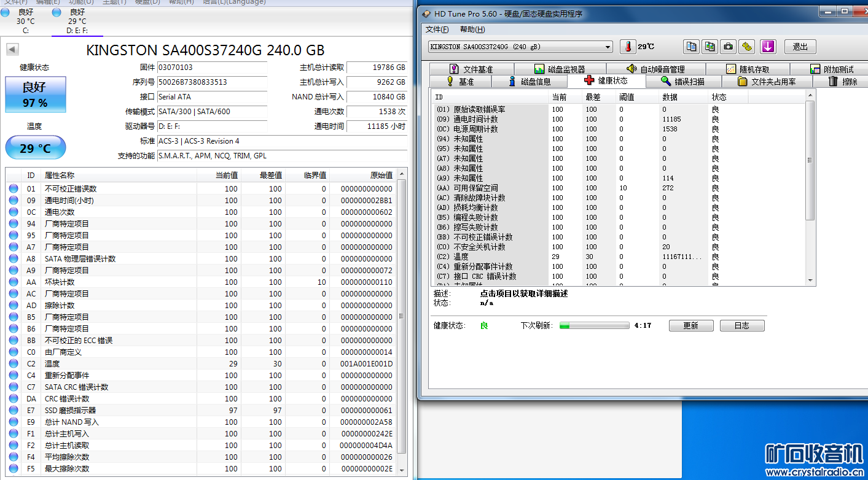Click the HD Tune list scrollbar down arrow

(x=810, y=280)
